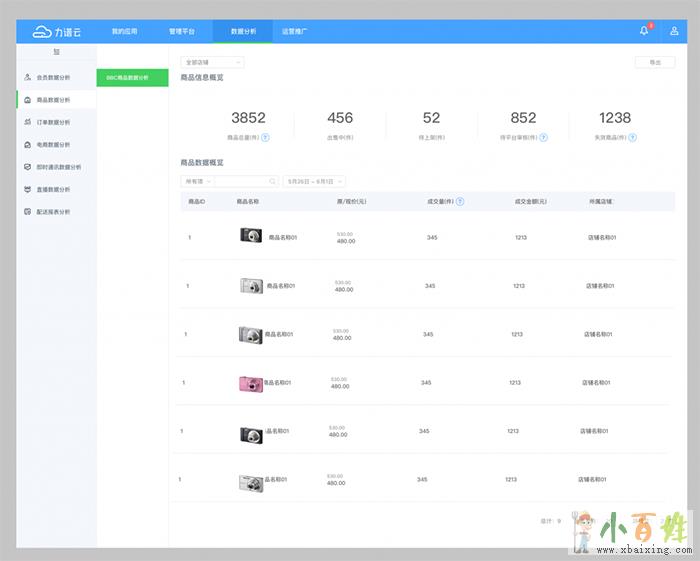This screenshot has height=561, width=700.
Task: Click the pink camera product thumbnail
Action: (x=249, y=383)
